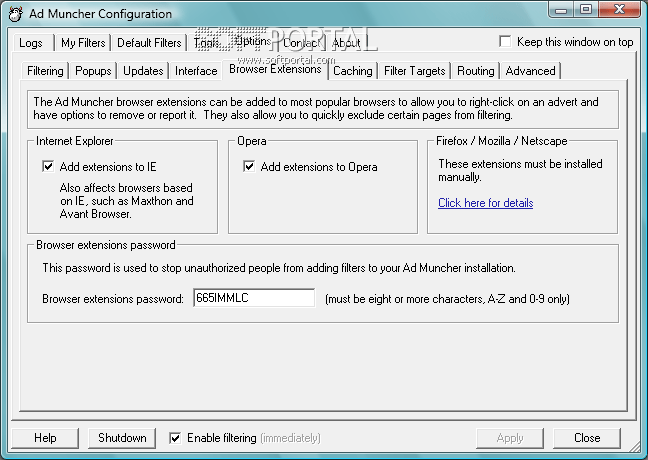
Task: Click the 'Also affects browsers based on IE' note
Action: click(x=126, y=201)
